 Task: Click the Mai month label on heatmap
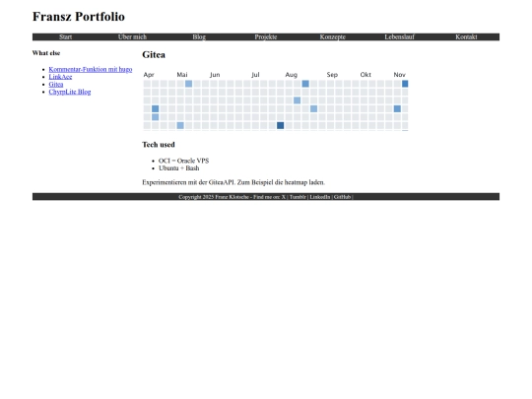(x=182, y=75)
